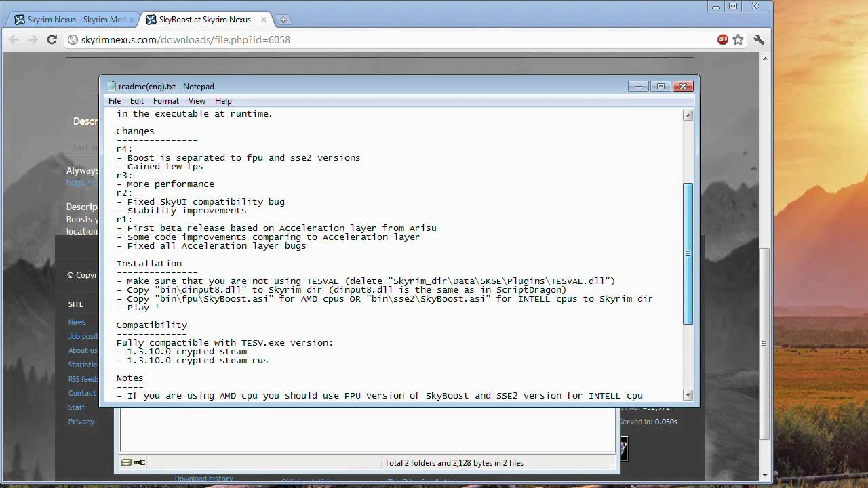Close the SkyBoost at Skyrim Nexus tab

pyautogui.click(x=264, y=20)
